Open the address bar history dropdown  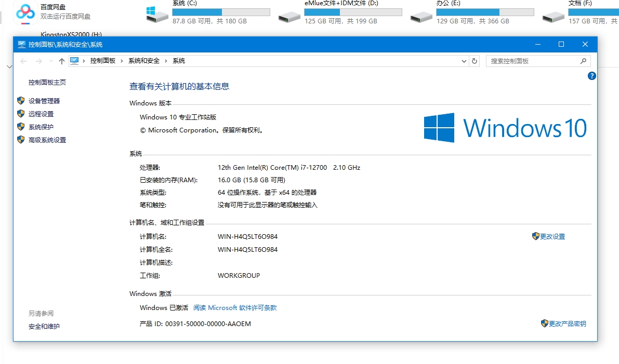coord(464,61)
